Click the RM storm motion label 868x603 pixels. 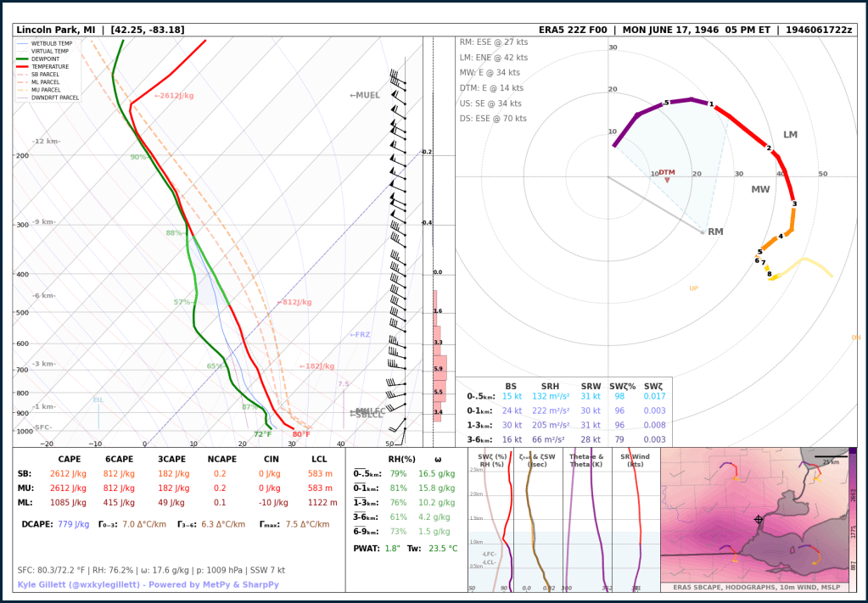click(715, 232)
